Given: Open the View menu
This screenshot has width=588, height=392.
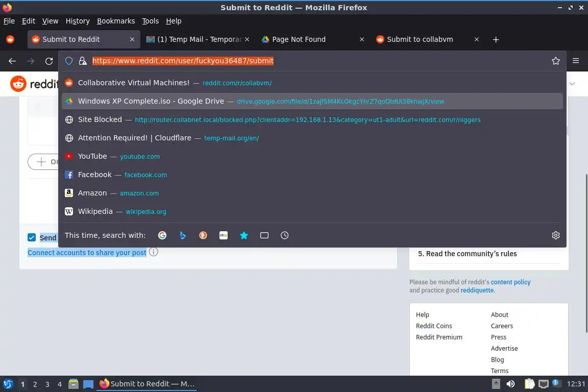Looking at the screenshot, I should coord(50,21).
